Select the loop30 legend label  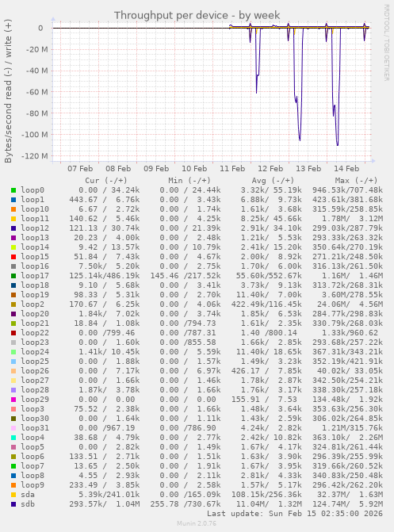point(35,419)
